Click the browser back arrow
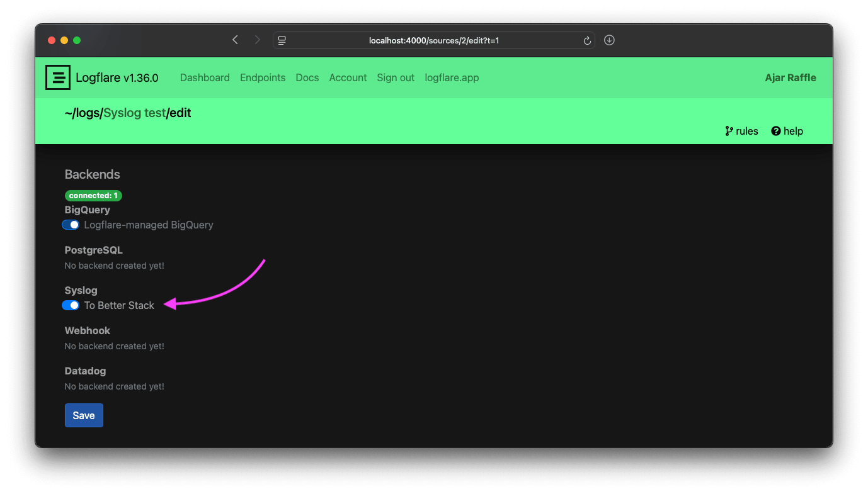The height and width of the screenshot is (494, 868). 235,40
